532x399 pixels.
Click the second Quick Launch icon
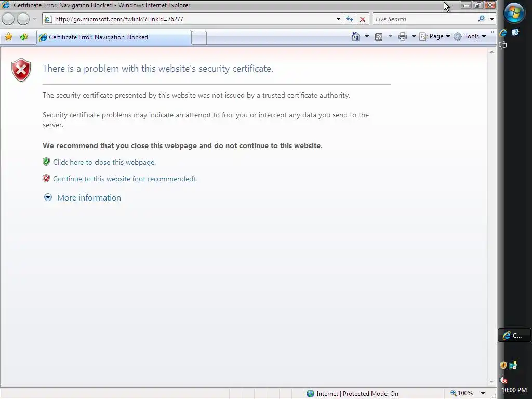515,32
